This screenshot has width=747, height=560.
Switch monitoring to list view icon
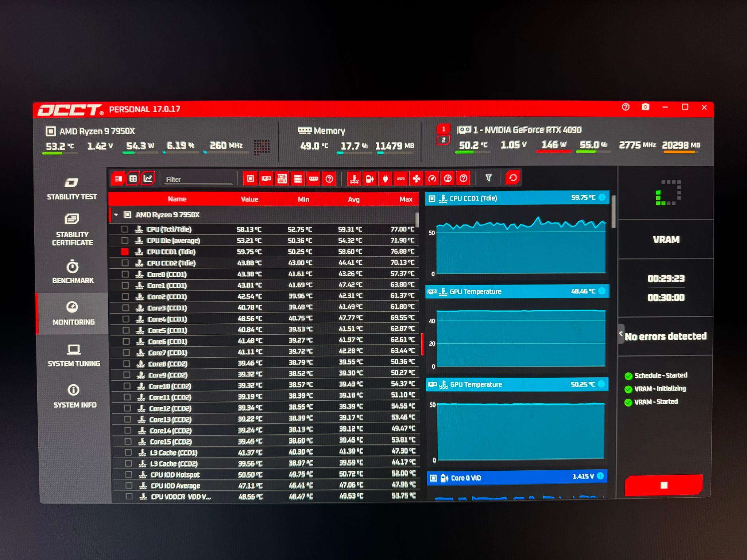118,179
